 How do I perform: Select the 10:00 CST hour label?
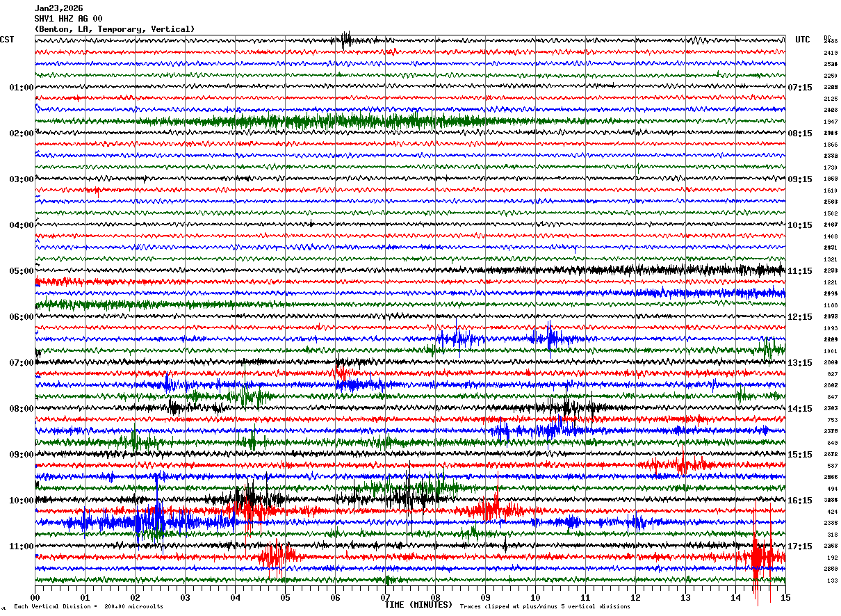(x=22, y=501)
